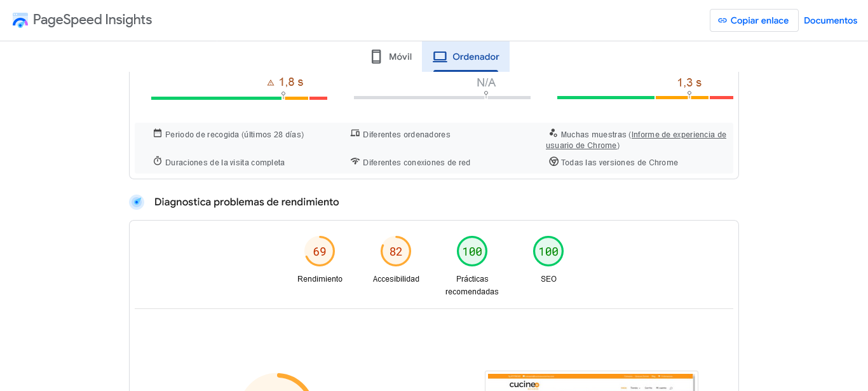Click the wifi icon for Diferentes conexiones
This screenshot has height=391, width=868.
coord(355,161)
